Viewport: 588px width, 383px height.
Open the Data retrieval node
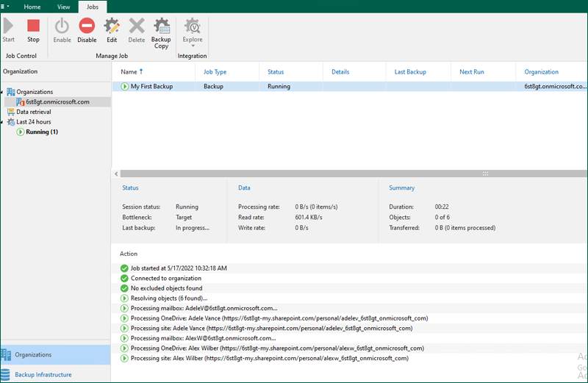(x=33, y=112)
